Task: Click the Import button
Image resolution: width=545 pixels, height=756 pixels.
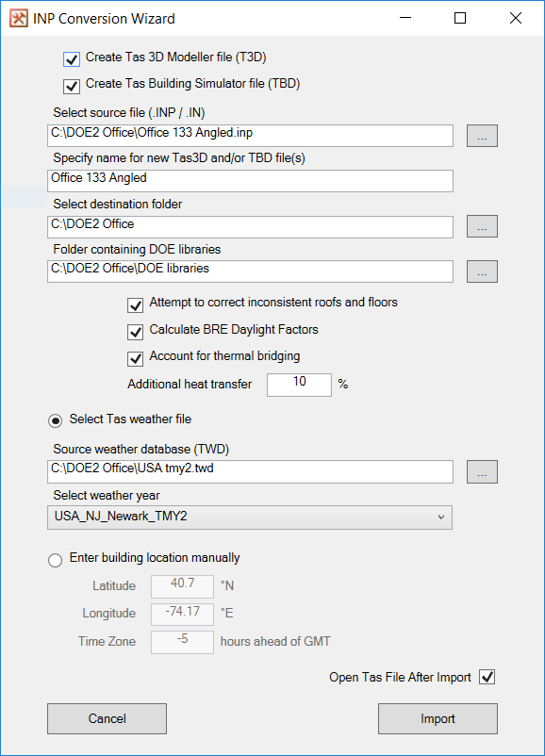Action: click(438, 719)
